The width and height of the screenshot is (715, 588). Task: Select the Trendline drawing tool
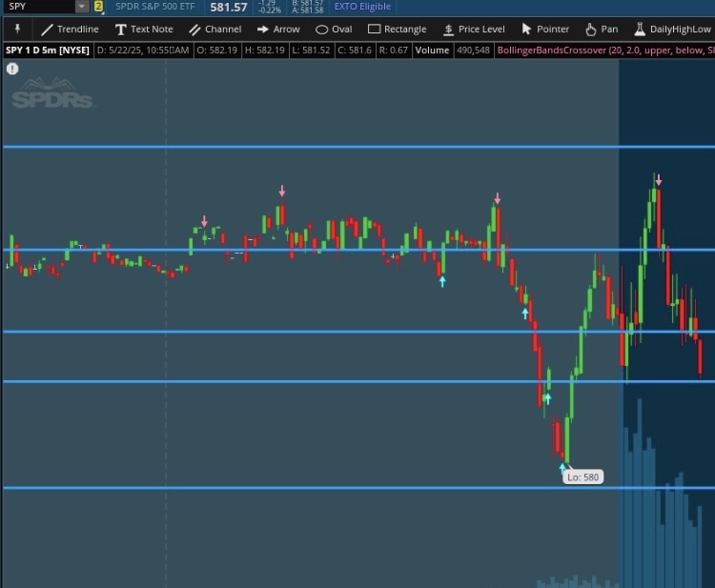pos(70,30)
